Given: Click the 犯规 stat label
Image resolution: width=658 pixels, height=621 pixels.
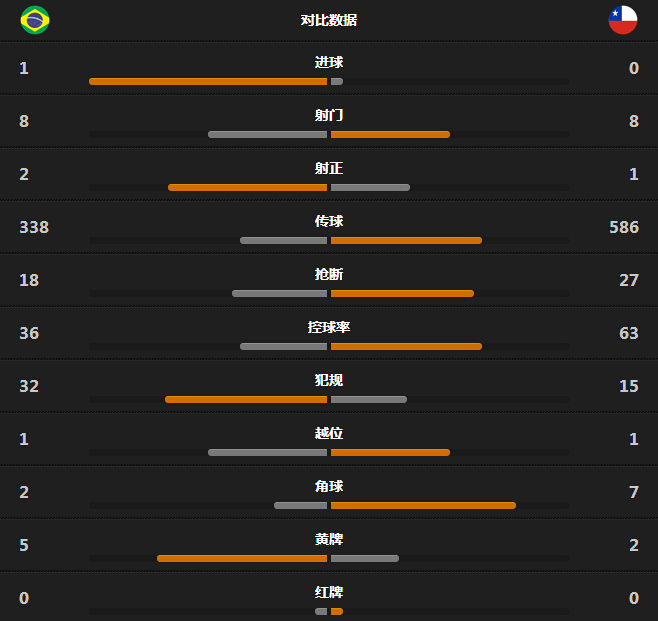Looking at the screenshot, I should pos(329,380).
